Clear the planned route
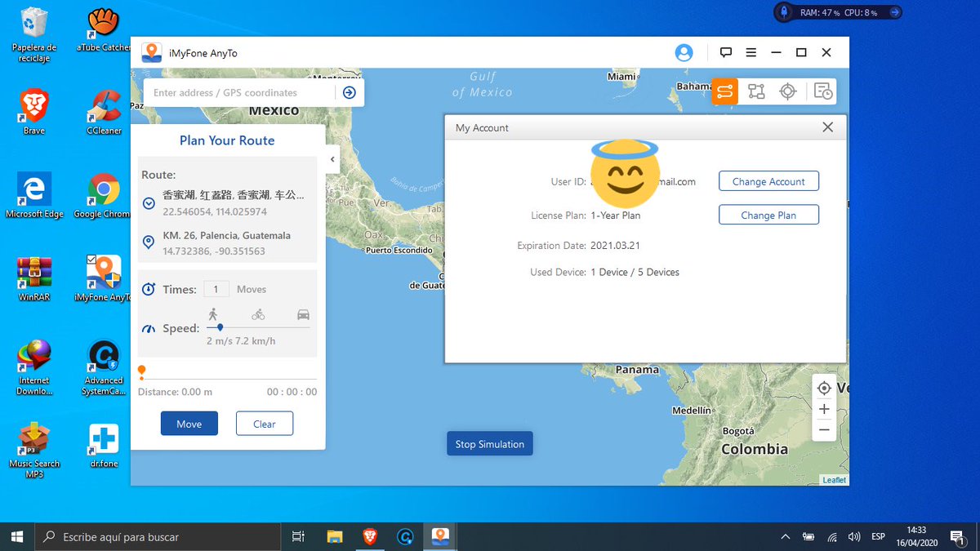980x551 pixels. point(265,424)
